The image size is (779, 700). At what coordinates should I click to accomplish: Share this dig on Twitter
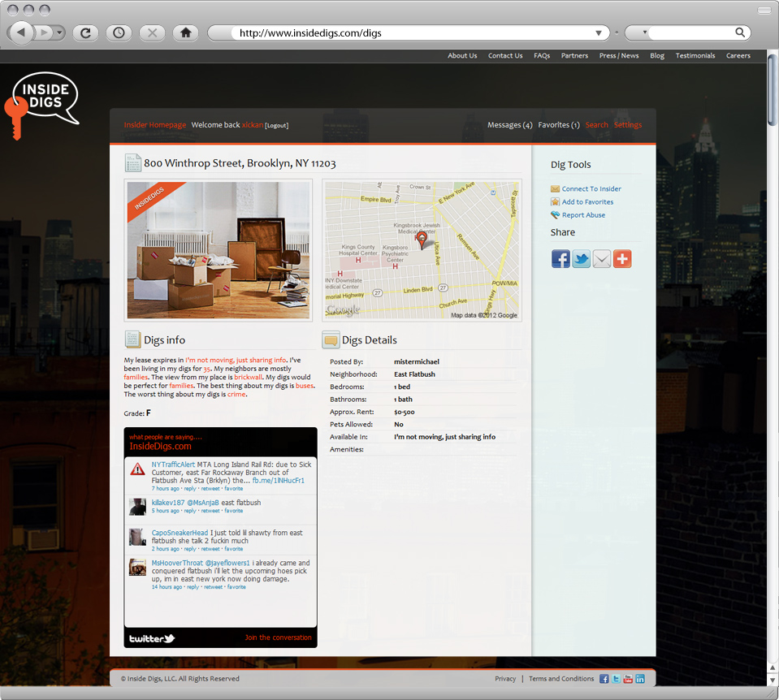pyautogui.click(x=582, y=259)
